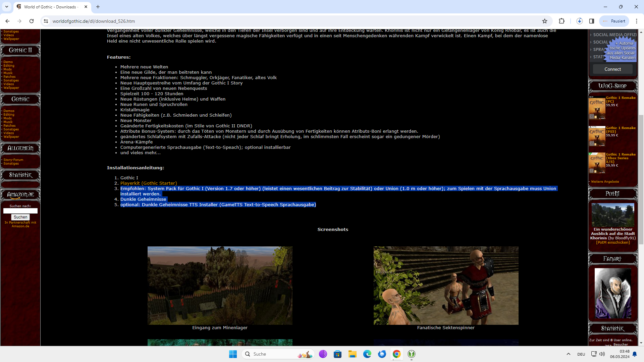Viewport: 644px width, 362px height.
Task: Open Chrome three-dot menu
Action: 636,21
